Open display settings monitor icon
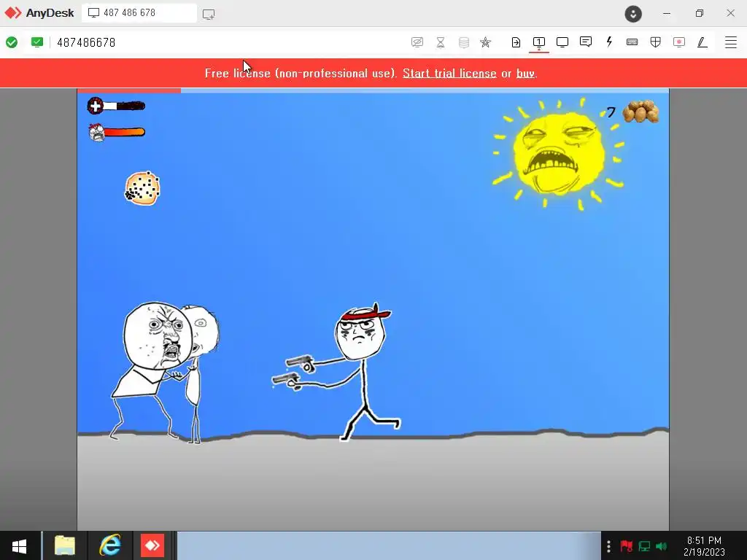Screen dimensions: 747x560 pyautogui.click(x=562, y=42)
